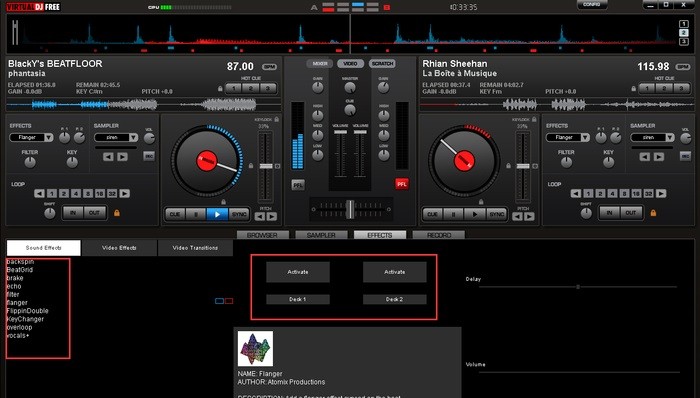
Task: Toggle right deck keylock padlock
Action: point(534,120)
